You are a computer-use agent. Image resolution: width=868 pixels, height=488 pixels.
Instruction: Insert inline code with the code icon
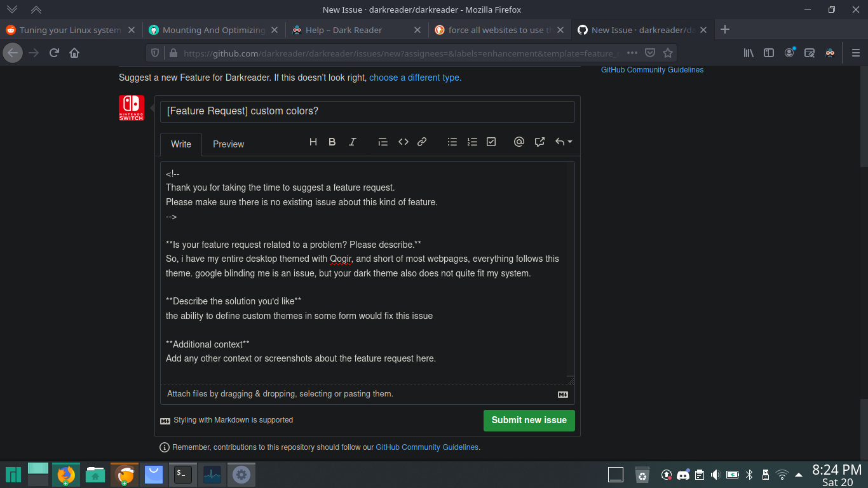(x=403, y=142)
